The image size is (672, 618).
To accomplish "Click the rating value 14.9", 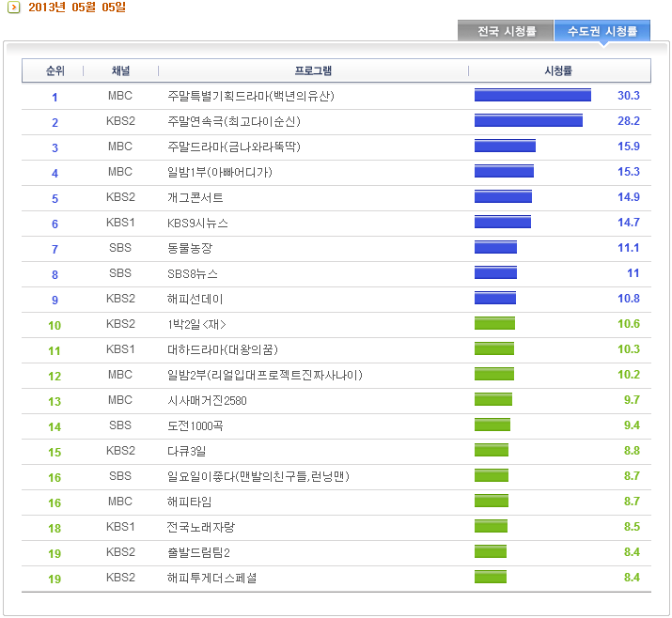I will click(x=628, y=196).
